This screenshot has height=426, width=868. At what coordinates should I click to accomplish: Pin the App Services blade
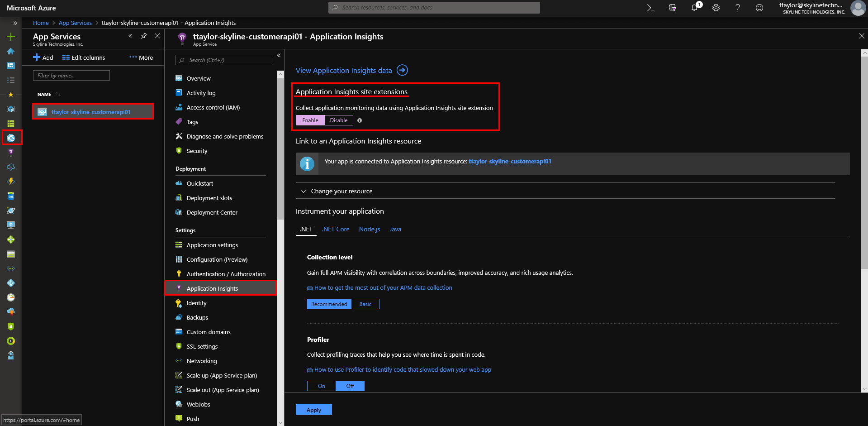tap(144, 36)
